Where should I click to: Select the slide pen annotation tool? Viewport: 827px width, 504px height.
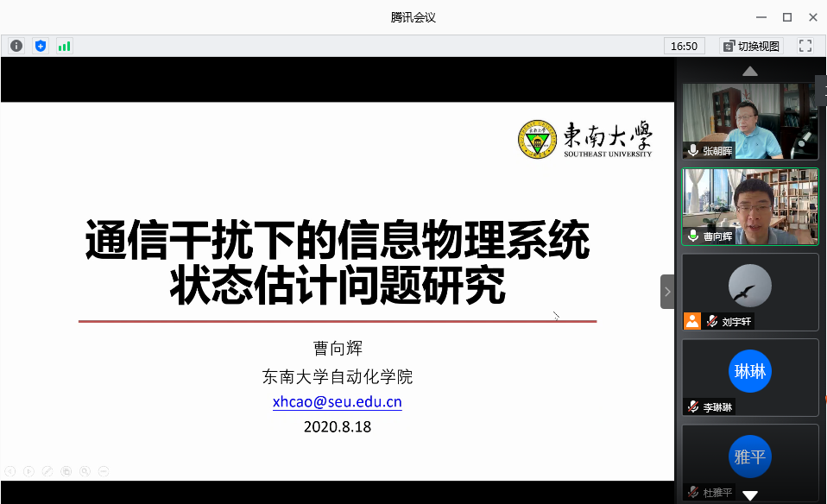pyautogui.click(x=47, y=471)
